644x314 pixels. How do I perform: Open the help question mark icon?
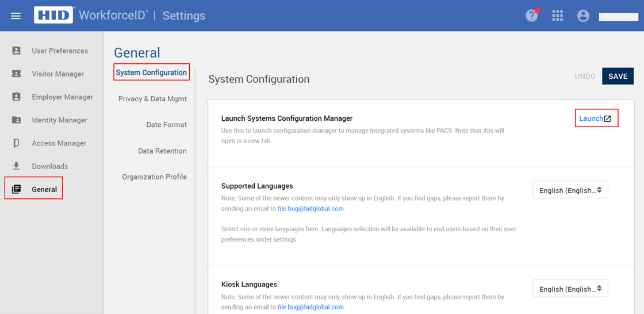[x=532, y=16]
